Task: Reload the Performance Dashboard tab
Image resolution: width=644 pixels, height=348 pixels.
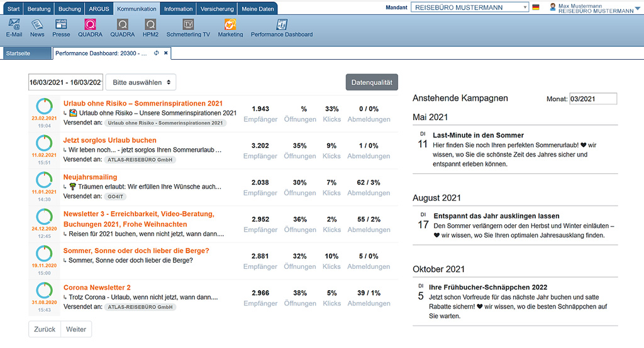Action: point(157,53)
